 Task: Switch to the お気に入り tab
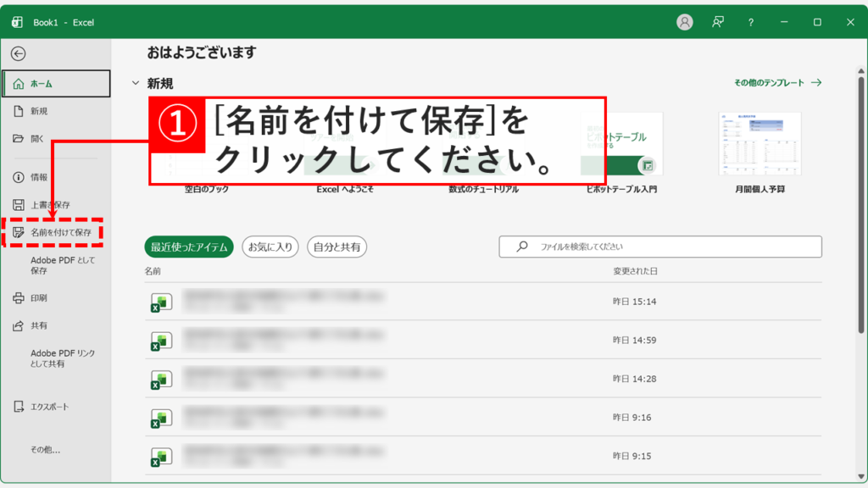point(270,247)
